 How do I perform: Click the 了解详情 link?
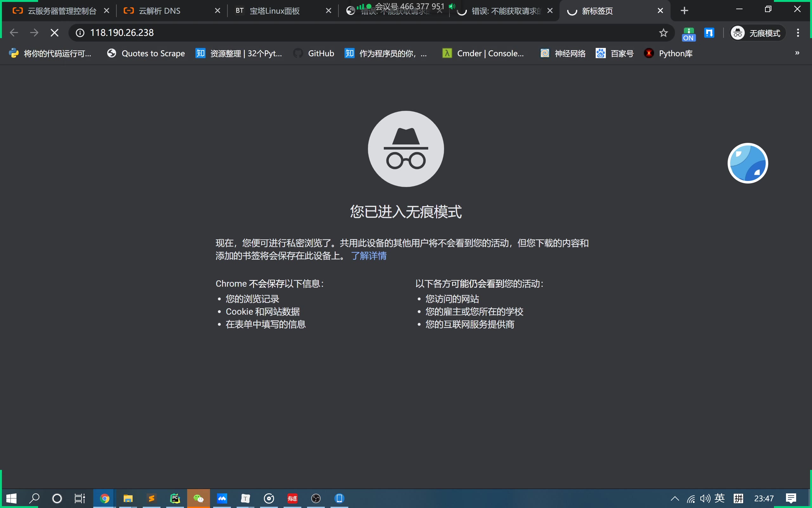pos(369,256)
